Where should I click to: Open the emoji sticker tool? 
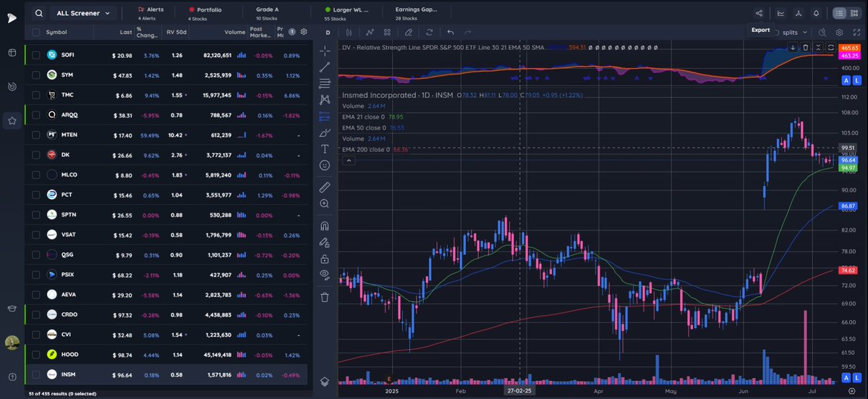click(325, 165)
